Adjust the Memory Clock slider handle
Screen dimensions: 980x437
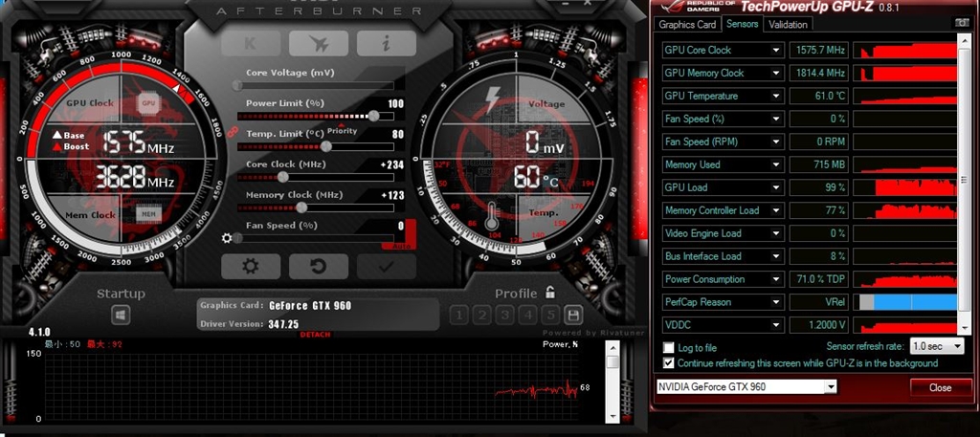pos(301,208)
